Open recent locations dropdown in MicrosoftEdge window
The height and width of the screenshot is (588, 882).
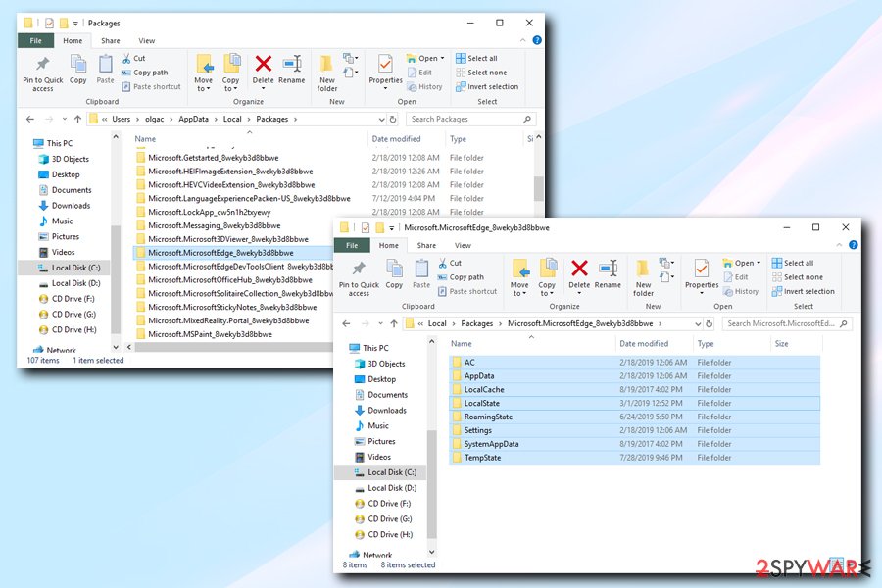click(381, 324)
